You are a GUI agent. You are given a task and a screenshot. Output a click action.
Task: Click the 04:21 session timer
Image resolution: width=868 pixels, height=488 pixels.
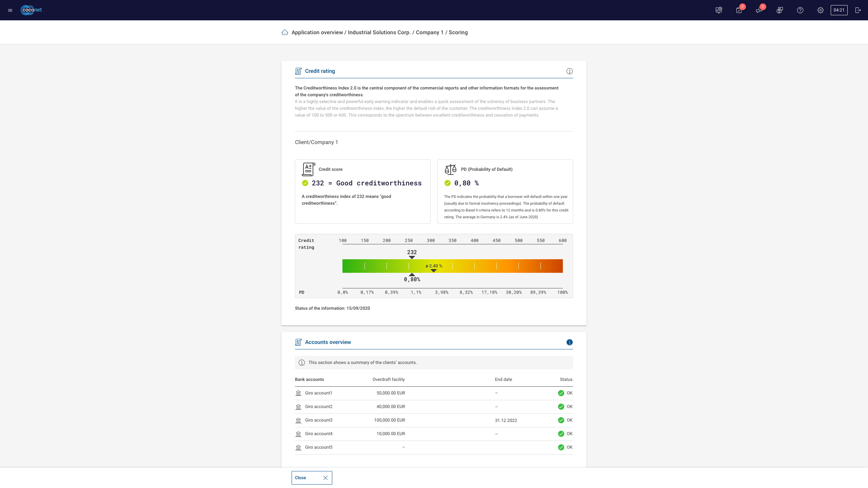tap(839, 10)
